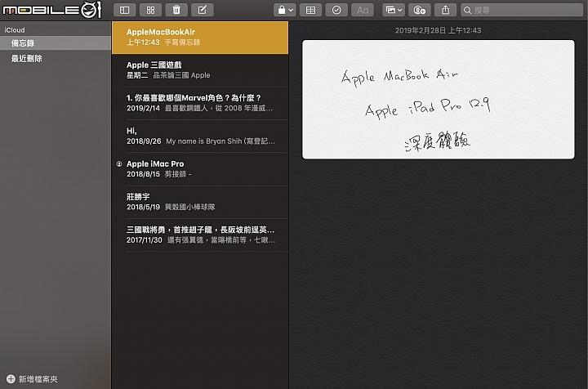Open the 莊勝宇 note
This screenshot has height=389, width=588.
point(200,202)
